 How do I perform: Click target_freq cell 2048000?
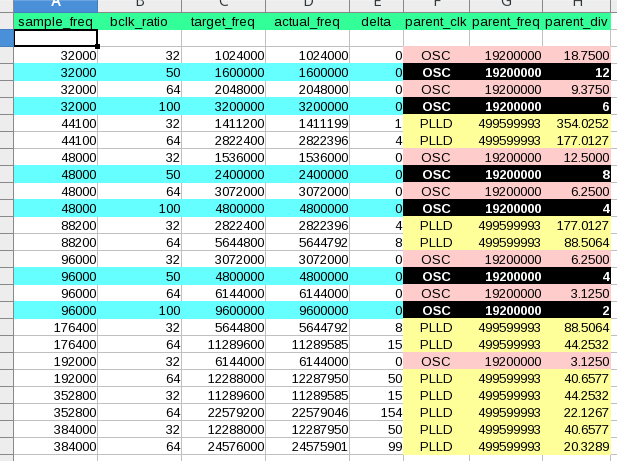coord(223,90)
